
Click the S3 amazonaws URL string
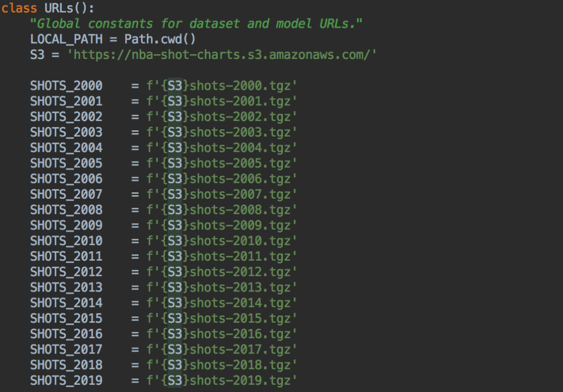[222, 55]
